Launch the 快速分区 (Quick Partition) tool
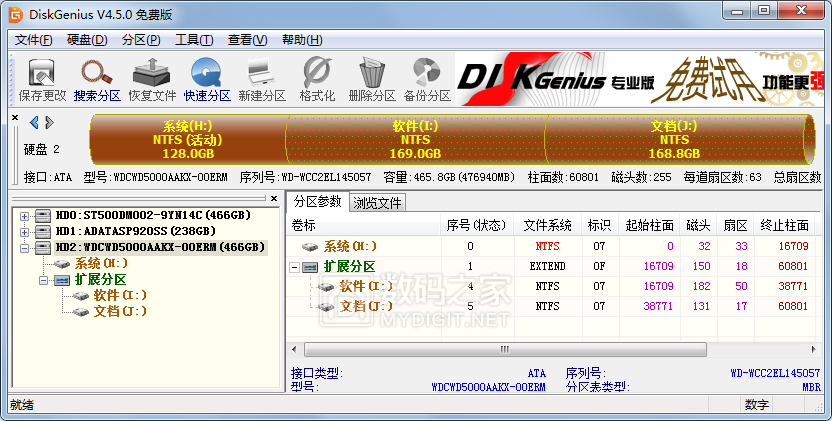832x421 pixels. [207, 79]
